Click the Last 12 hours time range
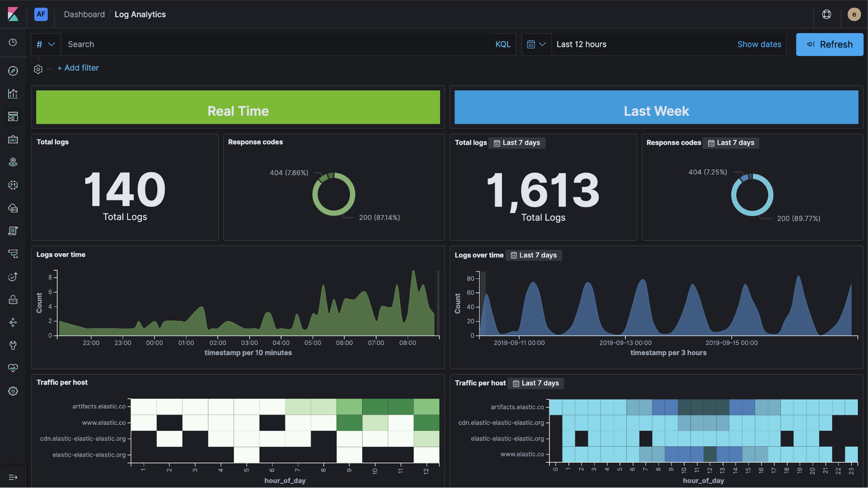Image resolution: width=868 pixels, height=488 pixels. (581, 44)
